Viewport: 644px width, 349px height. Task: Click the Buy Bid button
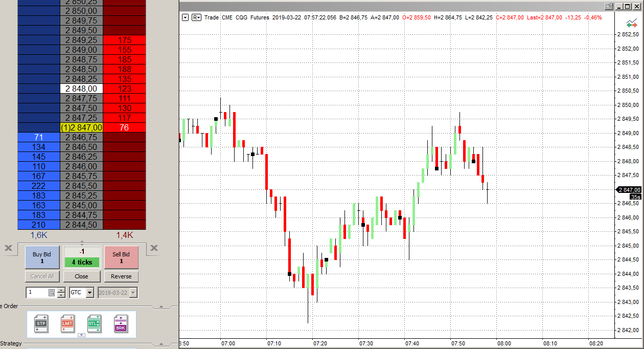coord(42,257)
